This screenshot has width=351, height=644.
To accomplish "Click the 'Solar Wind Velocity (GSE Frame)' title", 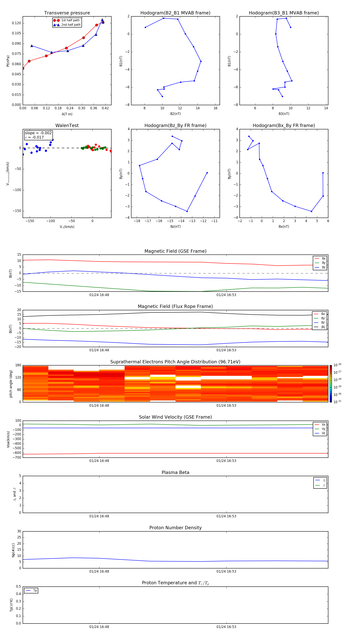I will (175, 417).
